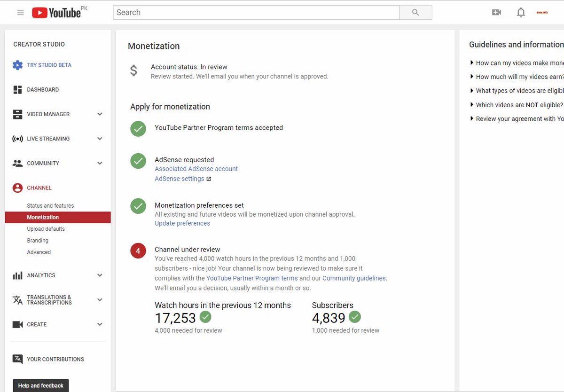The image size is (564, 392).
Task: Select Monetization in the Channel menu
Action: point(58,217)
